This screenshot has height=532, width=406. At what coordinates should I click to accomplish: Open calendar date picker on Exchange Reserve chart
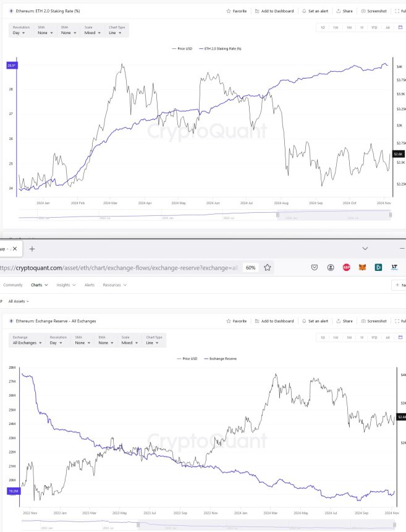click(401, 338)
